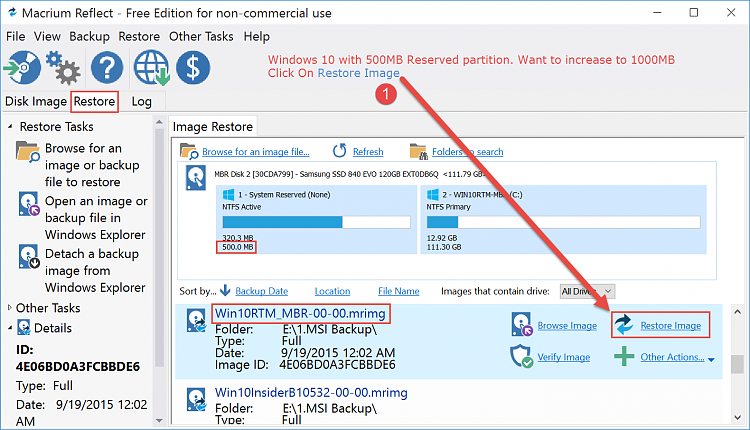
Task: Click the circular Refresh arrow icon
Action: 339,151
